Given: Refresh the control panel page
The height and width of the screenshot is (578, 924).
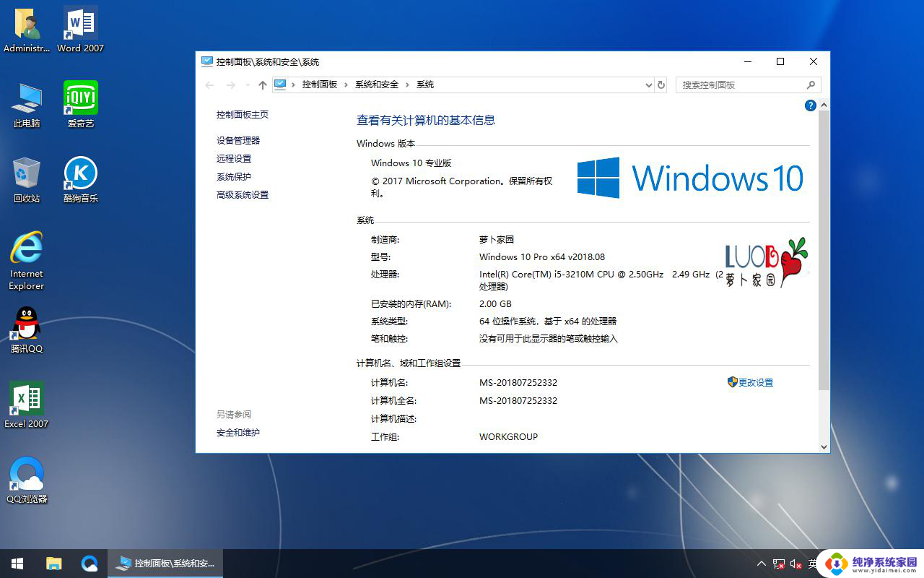Looking at the screenshot, I should [661, 85].
